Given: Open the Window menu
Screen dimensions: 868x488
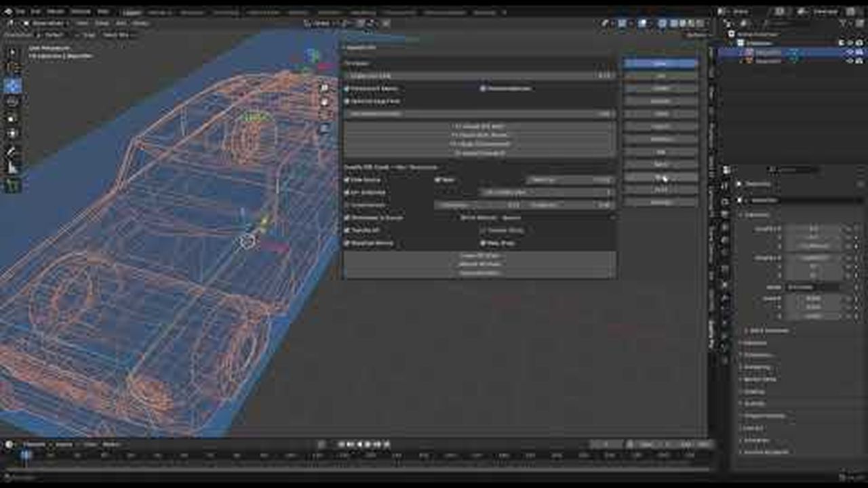Looking at the screenshot, I should pos(80,12).
